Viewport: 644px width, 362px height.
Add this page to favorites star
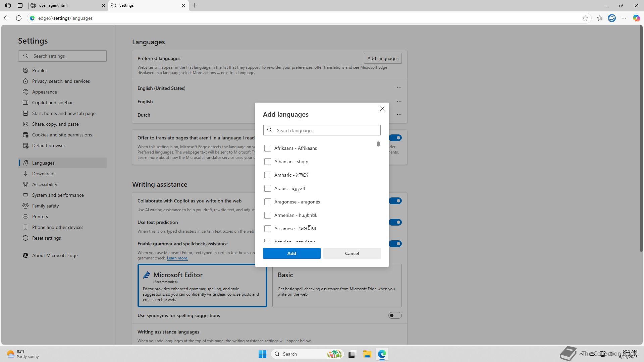point(585,18)
